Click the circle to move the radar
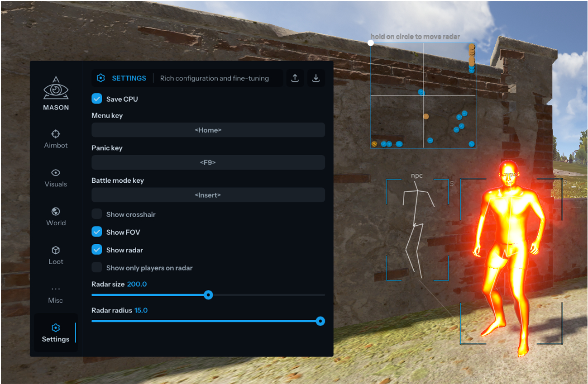 point(371,43)
